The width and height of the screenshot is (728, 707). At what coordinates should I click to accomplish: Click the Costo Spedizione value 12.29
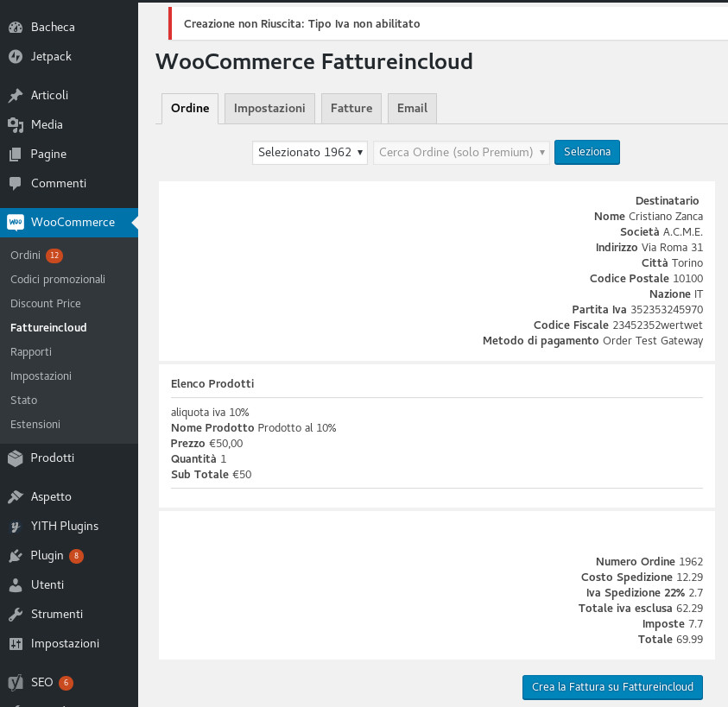[689, 577]
